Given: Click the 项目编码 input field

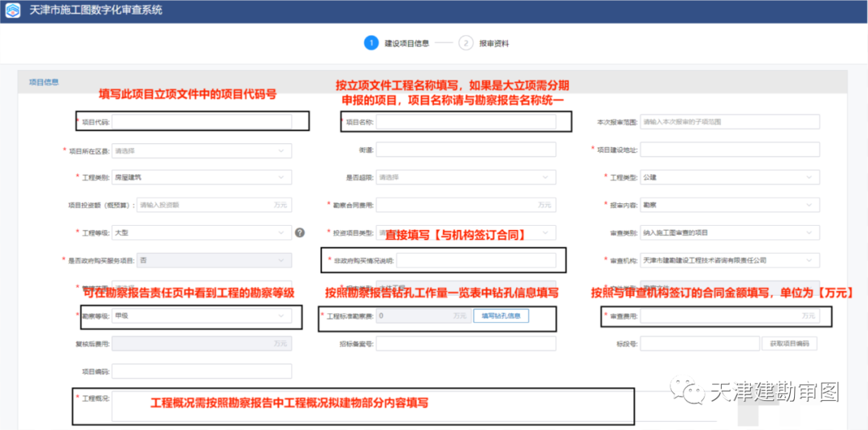Looking at the screenshot, I should pos(202,371).
